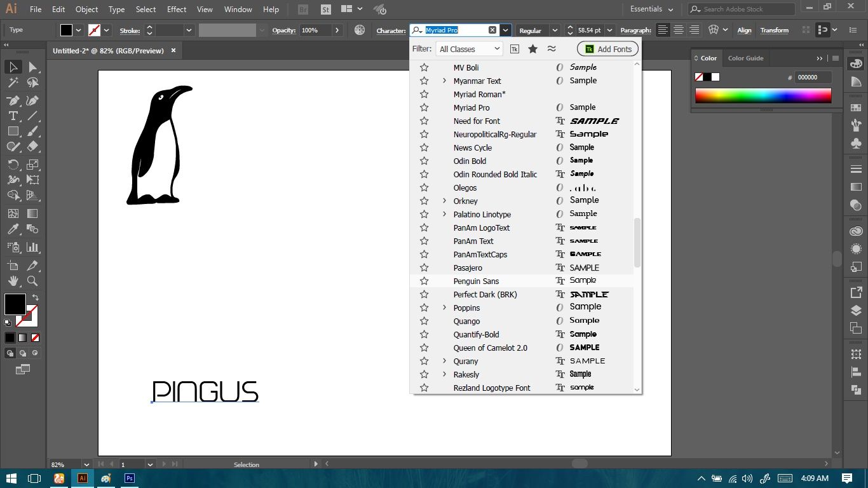Select the Direct Selection tool

click(32, 67)
